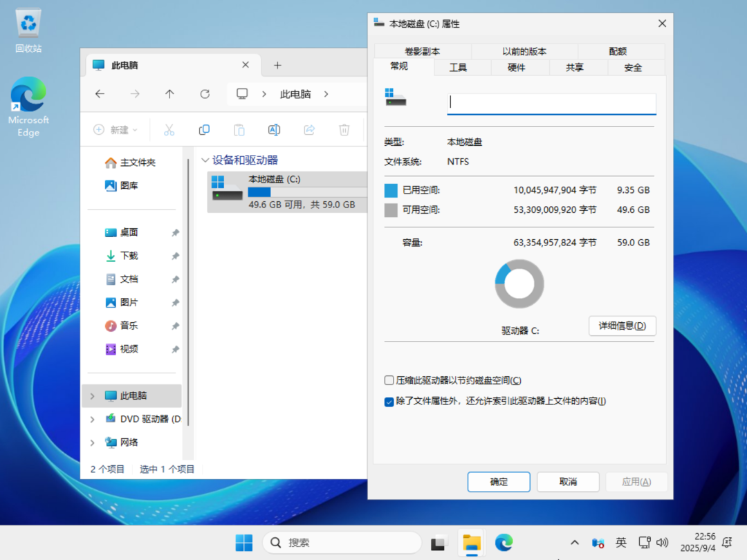Click the Delete trash icon in toolbar
Viewport: 747px width, 560px height.
[x=344, y=130]
